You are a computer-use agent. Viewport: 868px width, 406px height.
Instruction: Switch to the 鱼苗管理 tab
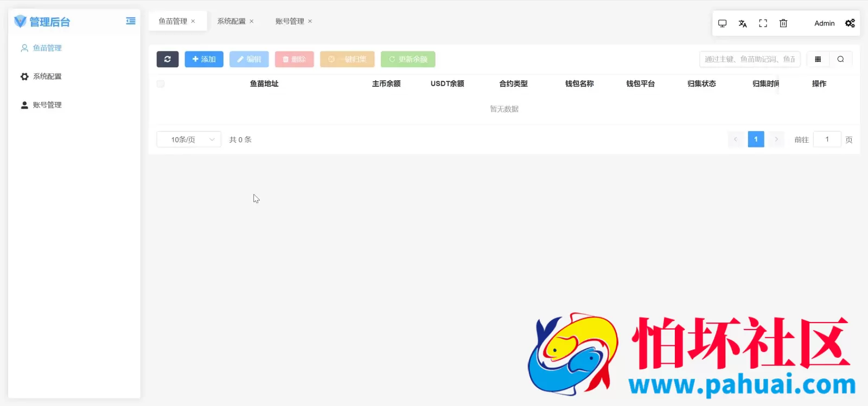tap(173, 21)
